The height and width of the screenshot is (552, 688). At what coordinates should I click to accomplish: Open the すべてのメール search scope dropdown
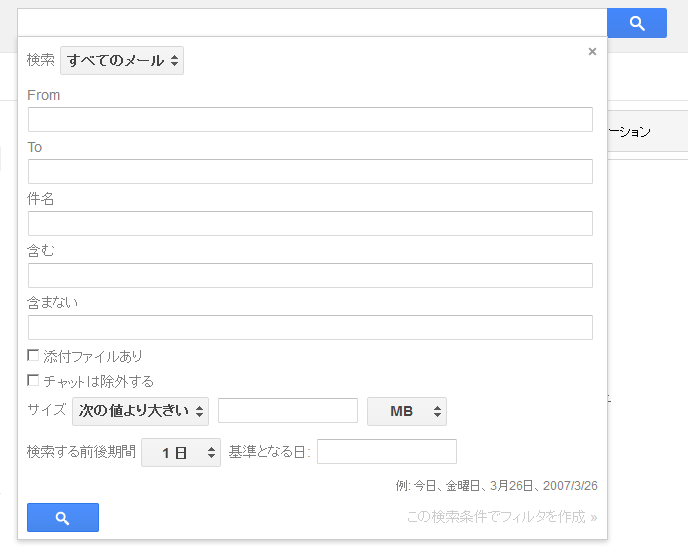(x=122, y=60)
